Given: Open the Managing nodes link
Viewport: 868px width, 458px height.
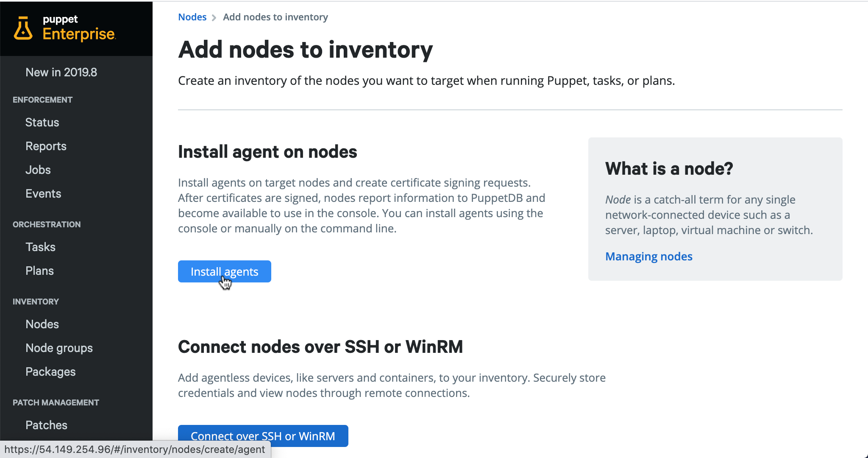Looking at the screenshot, I should [648, 257].
